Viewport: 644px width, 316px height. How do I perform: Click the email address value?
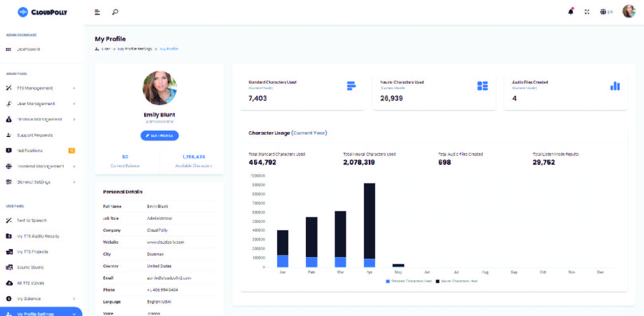point(169,278)
